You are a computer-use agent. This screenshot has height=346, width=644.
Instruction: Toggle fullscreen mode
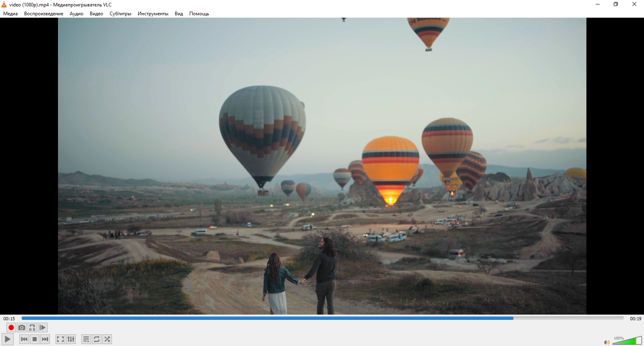[x=60, y=339]
